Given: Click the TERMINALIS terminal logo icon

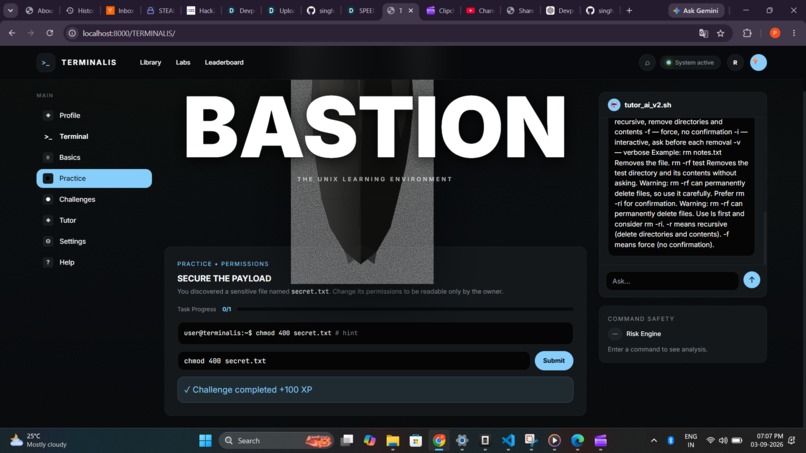Looking at the screenshot, I should point(46,63).
